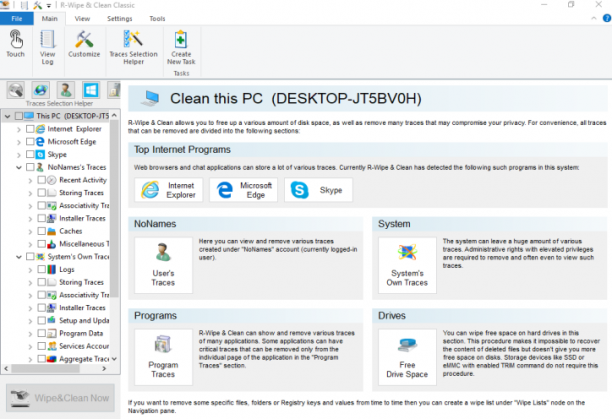Launch Traces Selection Helper in ribbon
The height and width of the screenshot is (419, 612).
(133, 48)
